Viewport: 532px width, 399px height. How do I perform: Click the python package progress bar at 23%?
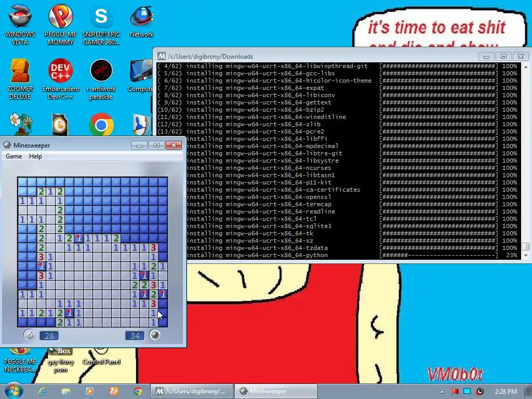click(x=438, y=255)
